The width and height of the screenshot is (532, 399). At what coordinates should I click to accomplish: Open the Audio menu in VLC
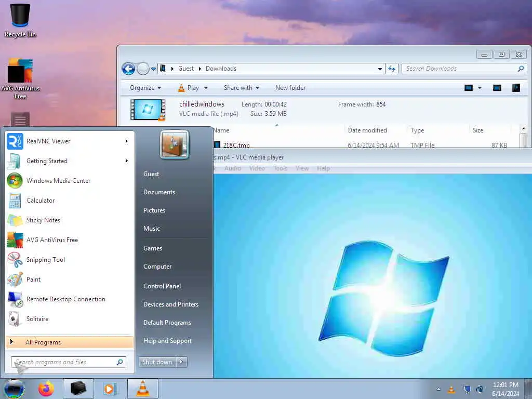(x=233, y=168)
